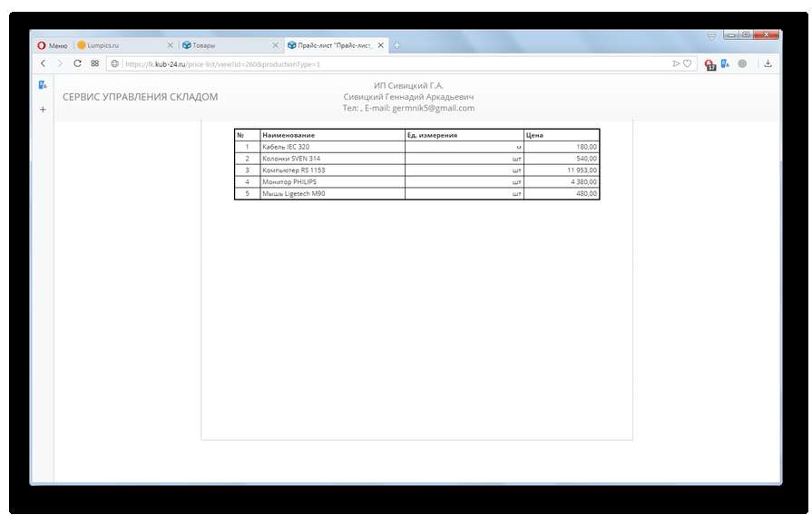This screenshot has width=812, height=515.
Task: Go back with the back arrow
Action: [x=43, y=63]
